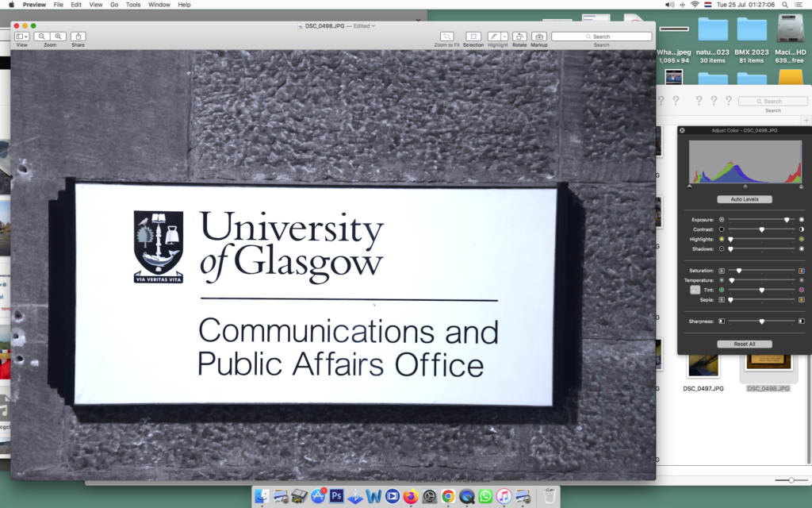This screenshot has height=508, width=812.
Task: Show the Markup toolbar via toolbox icon
Action: pos(539,37)
